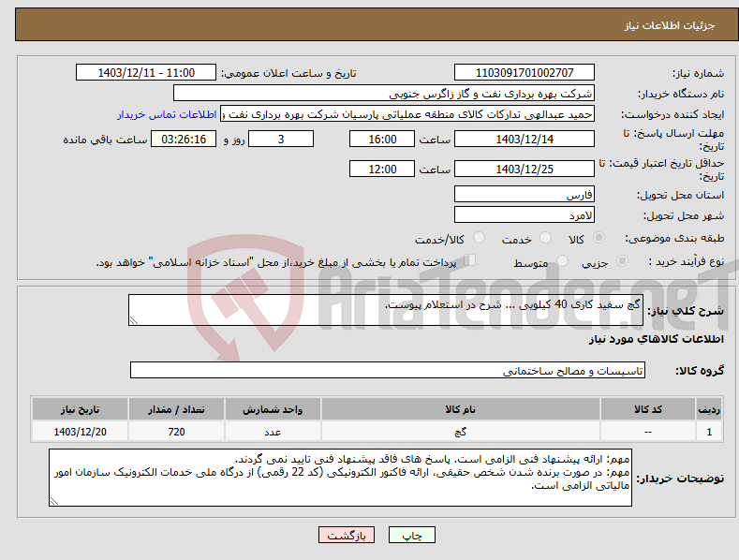The width and height of the screenshot is (739, 560).
Task: Click the گروه کالا label
Action: (700, 371)
